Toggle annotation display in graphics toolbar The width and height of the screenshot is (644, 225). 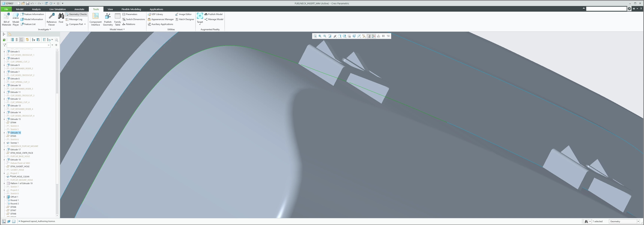click(369, 36)
